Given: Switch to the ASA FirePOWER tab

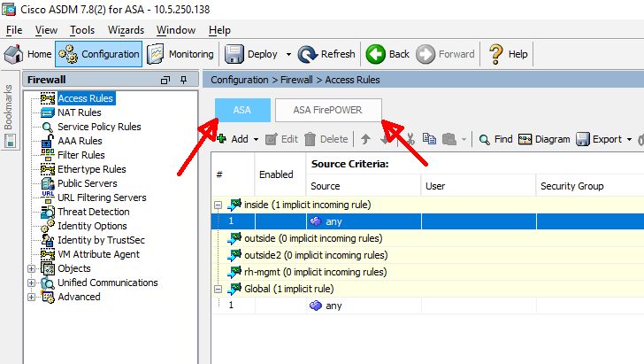Looking at the screenshot, I should 328,110.
